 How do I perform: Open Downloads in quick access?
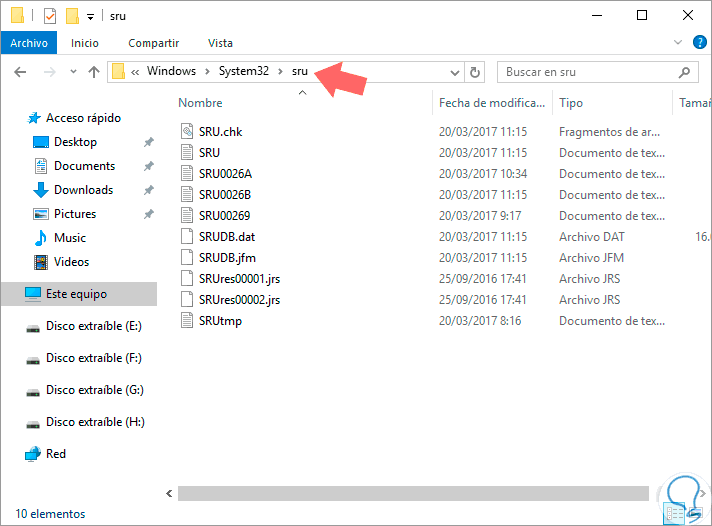tap(84, 190)
